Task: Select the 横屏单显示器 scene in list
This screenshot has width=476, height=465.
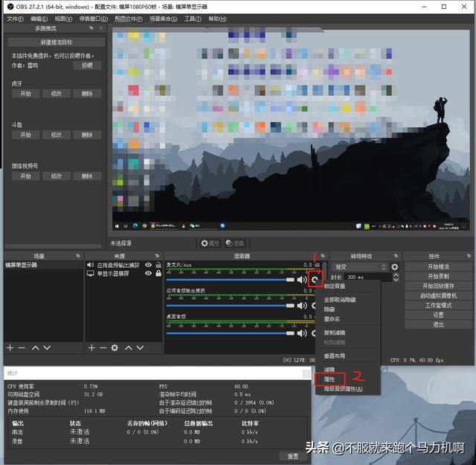Action: [22, 265]
